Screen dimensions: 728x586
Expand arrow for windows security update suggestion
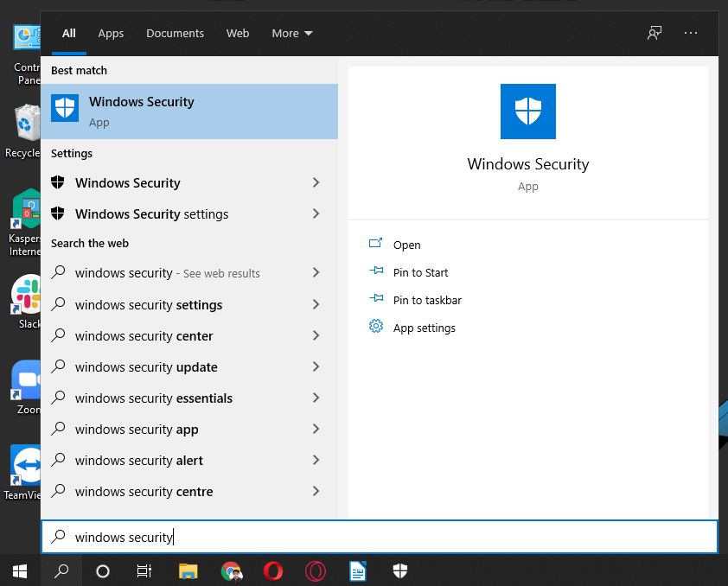[x=316, y=366]
